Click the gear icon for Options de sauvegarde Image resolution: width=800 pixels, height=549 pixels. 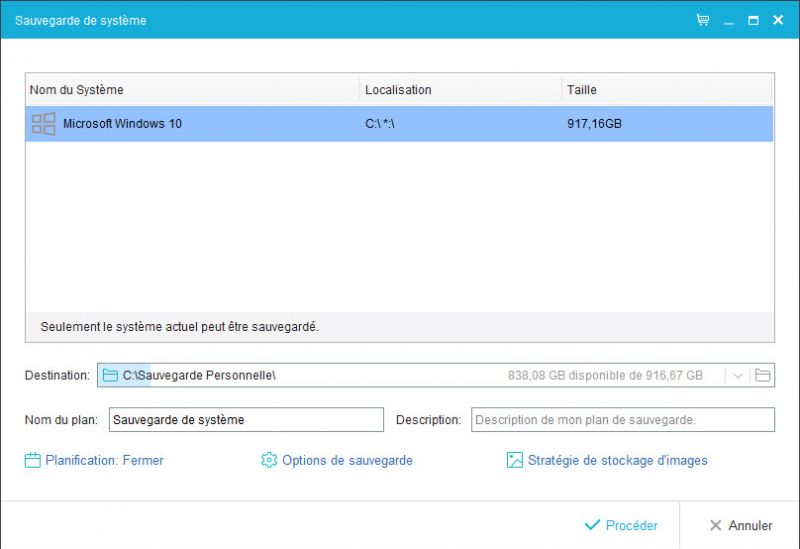(x=269, y=460)
